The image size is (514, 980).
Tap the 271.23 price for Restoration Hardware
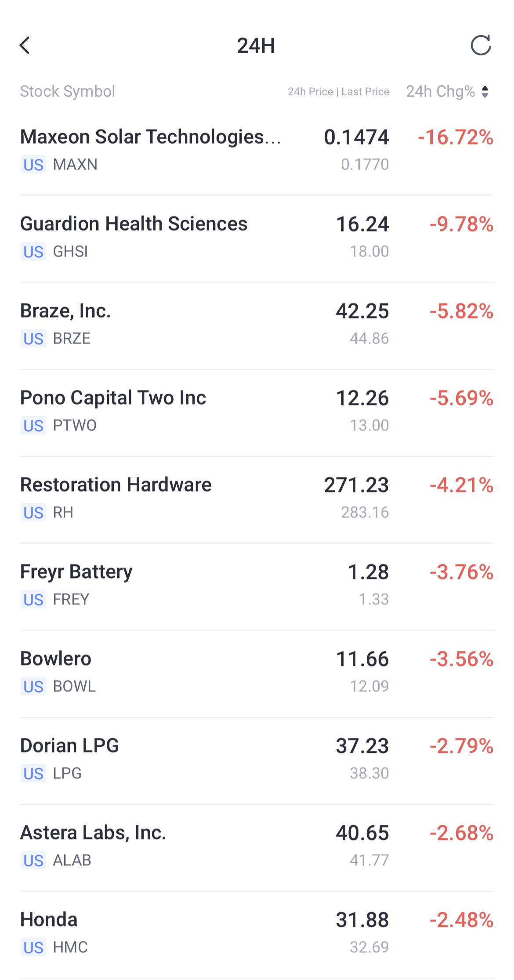click(x=356, y=485)
